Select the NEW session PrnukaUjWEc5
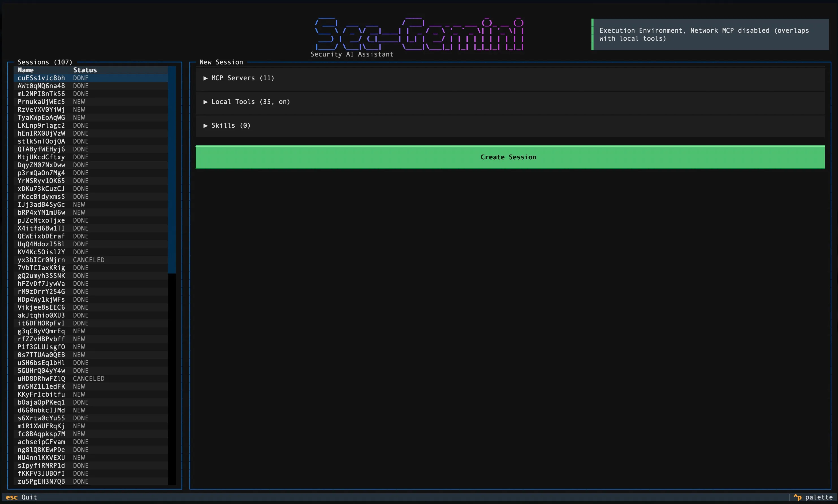This screenshot has width=838, height=504. point(41,102)
